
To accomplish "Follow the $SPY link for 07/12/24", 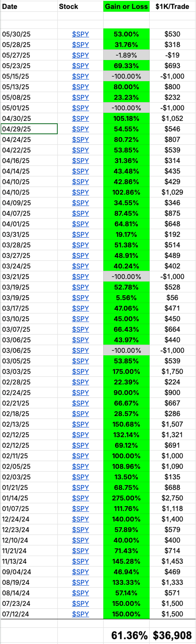I will coord(80,614).
